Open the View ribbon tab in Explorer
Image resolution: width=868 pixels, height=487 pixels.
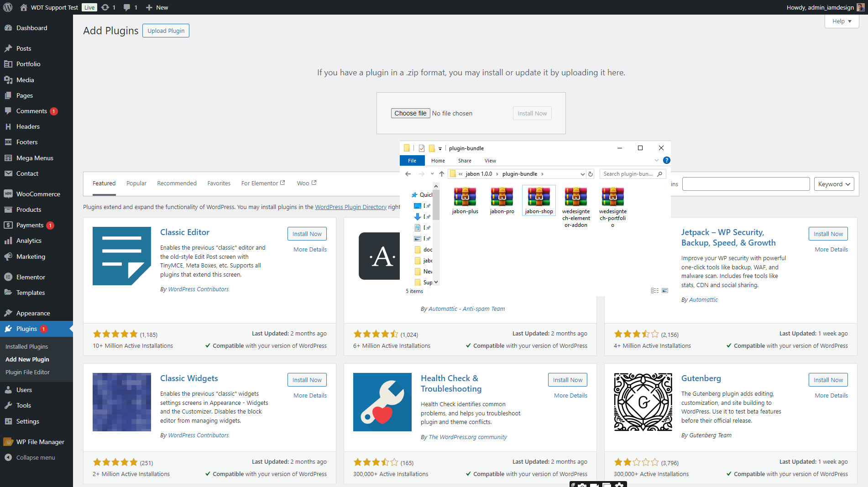pyautogui.click(x=490, y=161)
